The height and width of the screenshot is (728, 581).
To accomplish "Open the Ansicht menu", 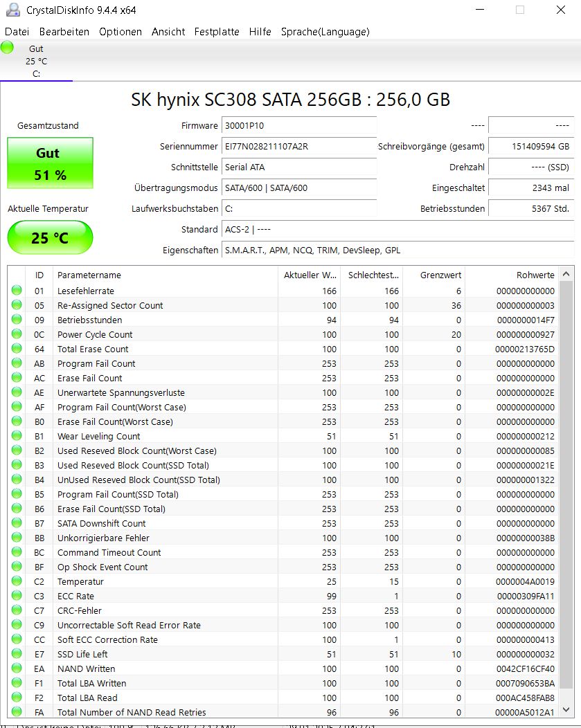I will 168,32.
